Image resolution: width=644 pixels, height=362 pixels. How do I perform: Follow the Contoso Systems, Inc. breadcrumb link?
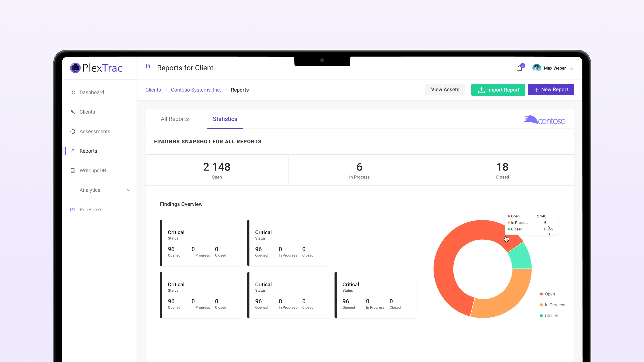[x=196, y=90]
